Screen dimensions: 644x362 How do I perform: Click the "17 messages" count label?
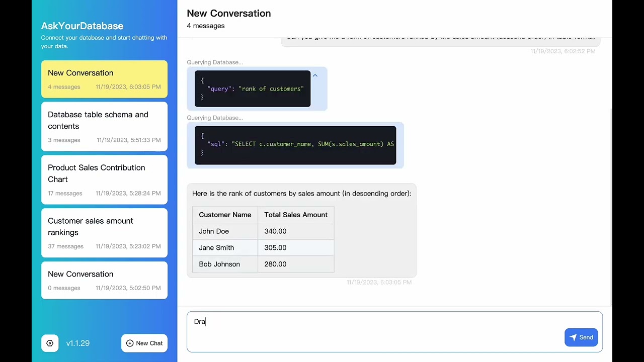[x=65, y=193]
